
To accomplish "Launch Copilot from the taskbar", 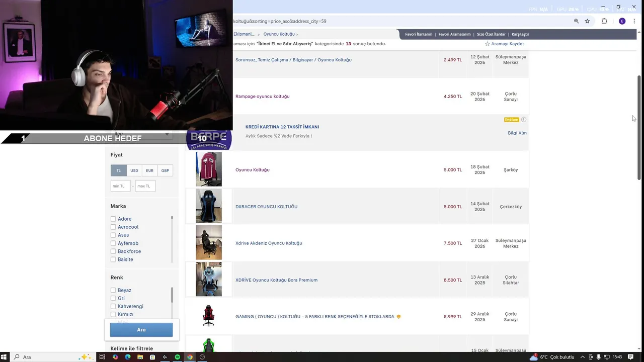I will 115,357.
